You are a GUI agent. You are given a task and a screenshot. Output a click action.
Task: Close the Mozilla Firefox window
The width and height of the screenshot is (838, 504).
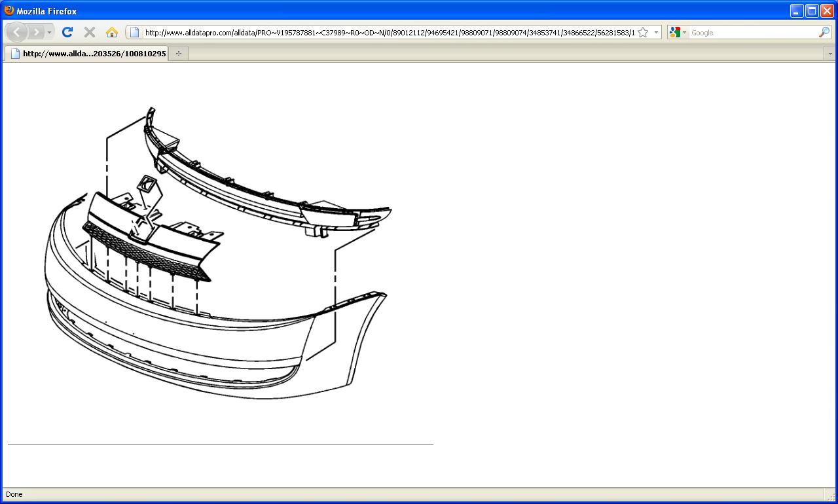[827, 10]
